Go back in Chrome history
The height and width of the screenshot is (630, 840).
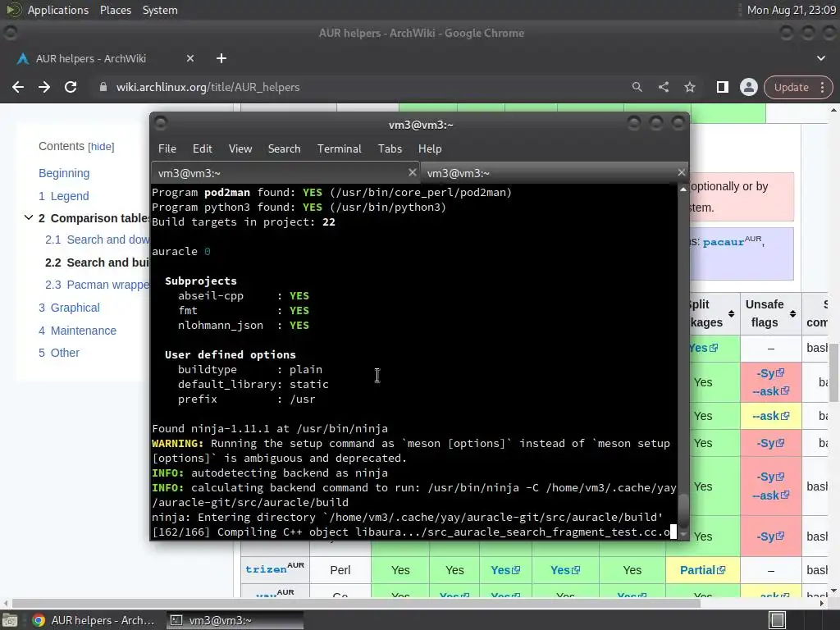(18, 87)
